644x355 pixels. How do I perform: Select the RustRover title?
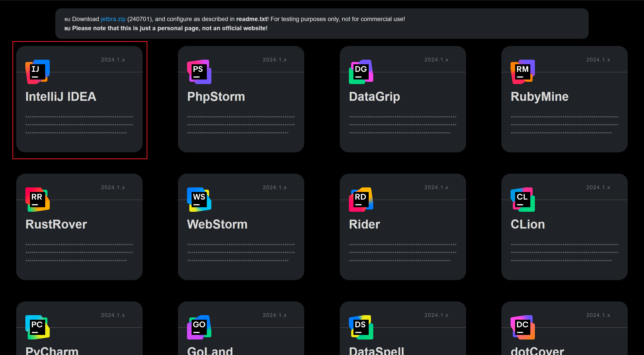(56, 224)
